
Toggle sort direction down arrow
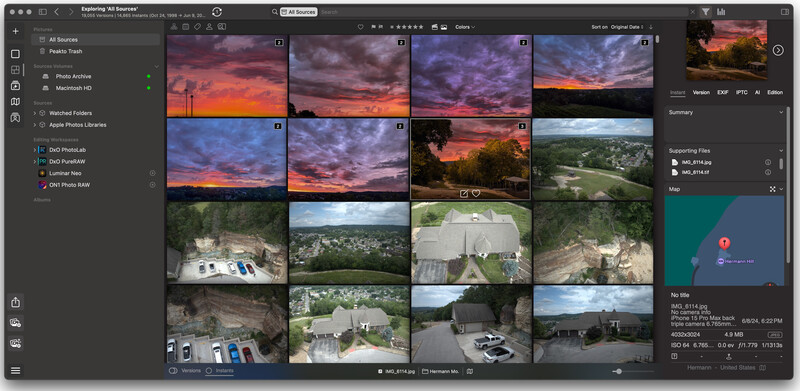[x=651, y=27]
